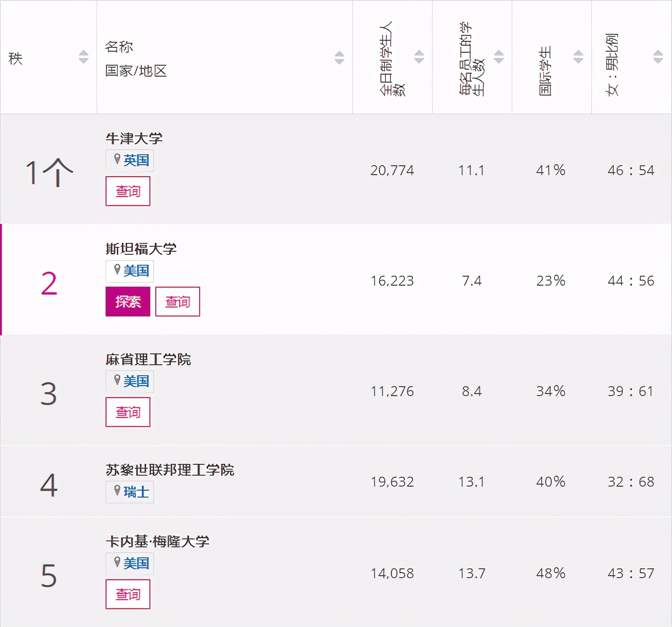The width and height of the screenshot is (672, 627).
Task: Click the 瑞士 location tag
Action: (130, 492)
